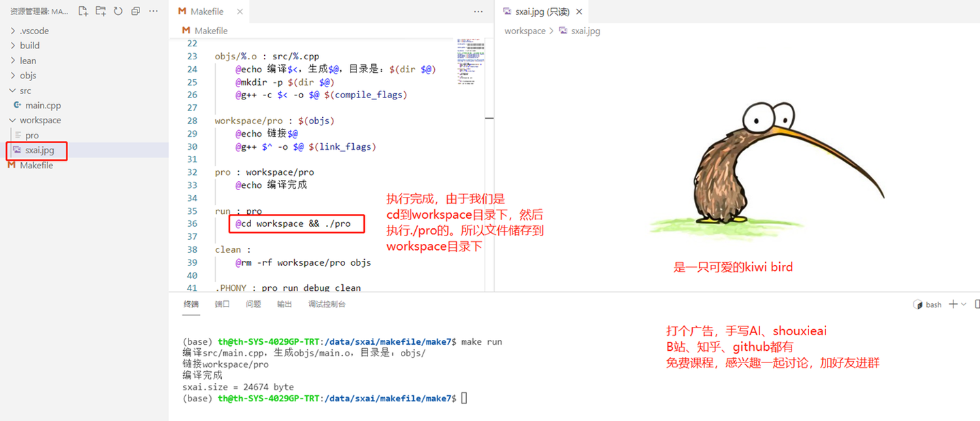
Task: Click workspace in the image breadcrumb
Action: click(525, 31)
